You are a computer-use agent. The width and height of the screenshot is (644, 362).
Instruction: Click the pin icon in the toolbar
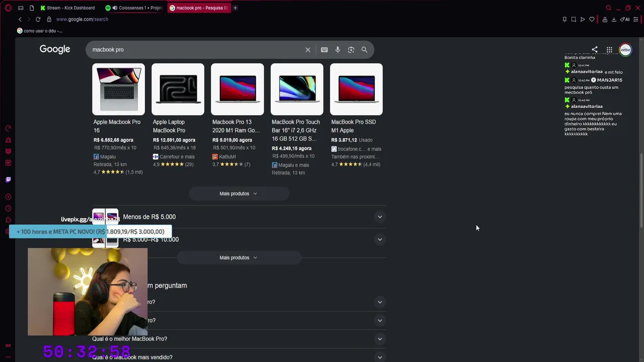tap(565, 19)
